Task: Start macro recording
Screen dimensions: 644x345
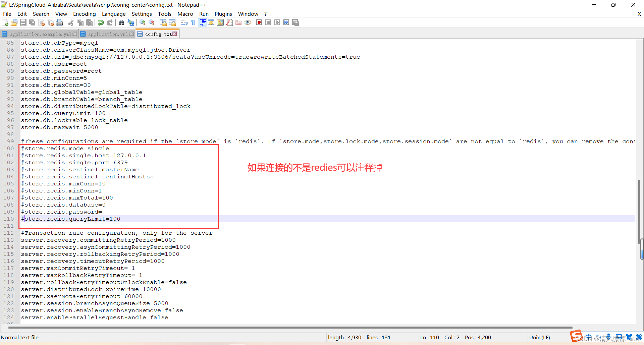Action: 259,22
